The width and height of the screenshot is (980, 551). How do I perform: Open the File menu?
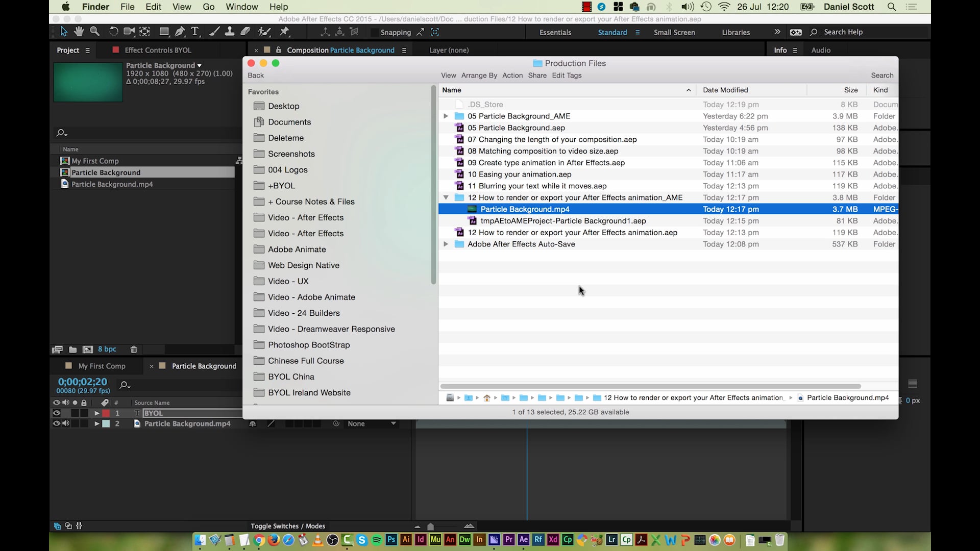pos(128,7)
